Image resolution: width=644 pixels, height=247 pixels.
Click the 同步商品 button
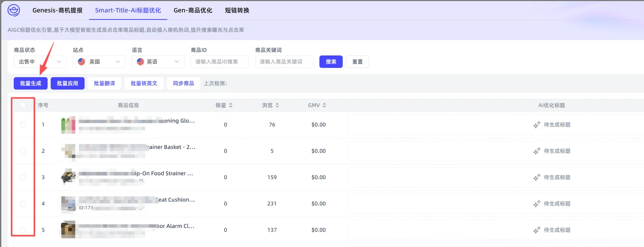pos(184,84)
